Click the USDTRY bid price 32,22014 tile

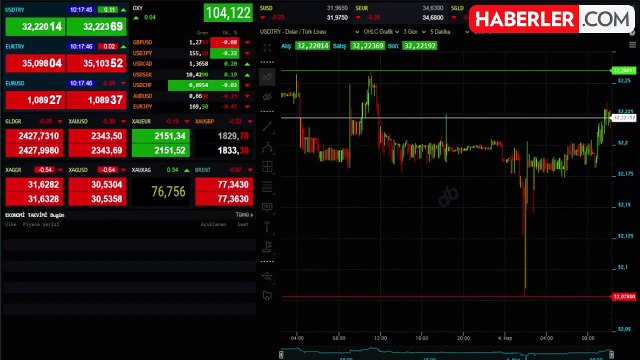(35, 27)
